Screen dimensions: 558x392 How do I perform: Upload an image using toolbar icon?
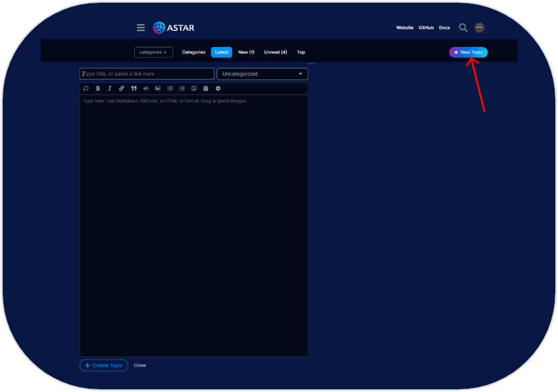157,88
